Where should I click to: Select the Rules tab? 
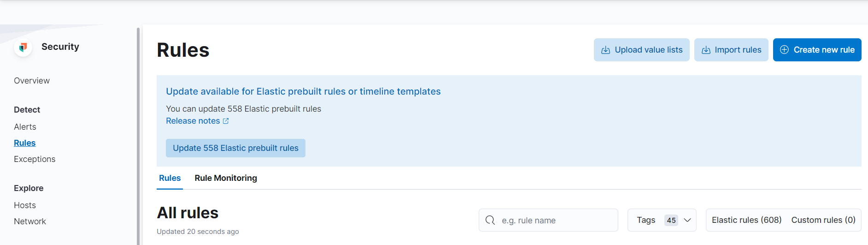tap(170, 178)
